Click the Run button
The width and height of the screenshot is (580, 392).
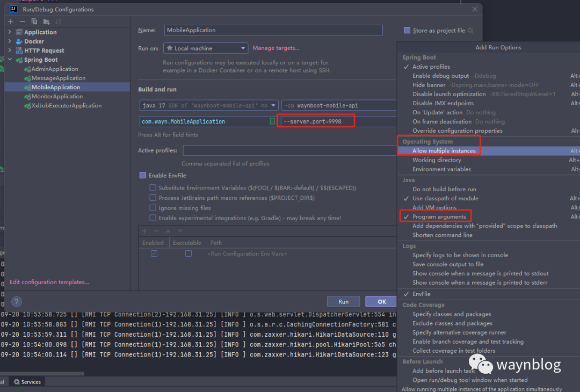pyautogui.click(x=343, y=301)
